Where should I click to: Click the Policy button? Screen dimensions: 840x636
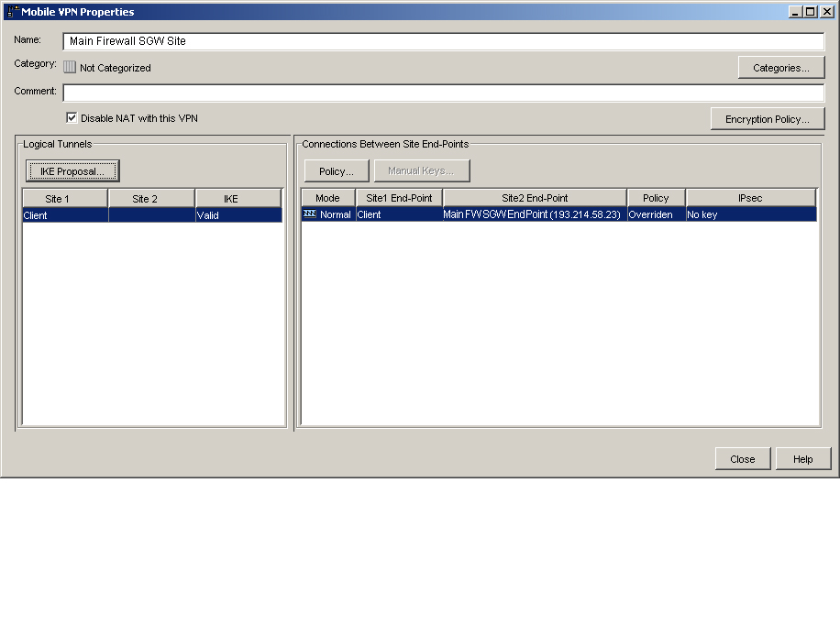pos(336,171)
